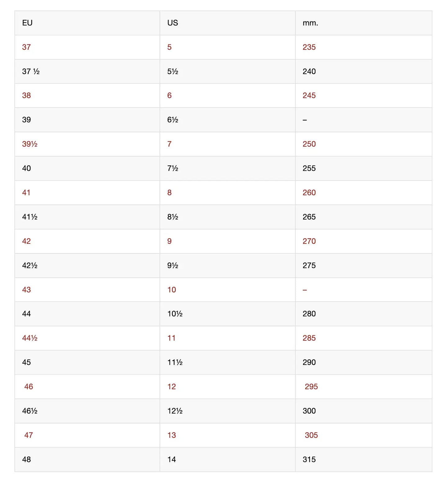Click the EU 43 red cell
This screenshot has width=448, height=484.
26,290
